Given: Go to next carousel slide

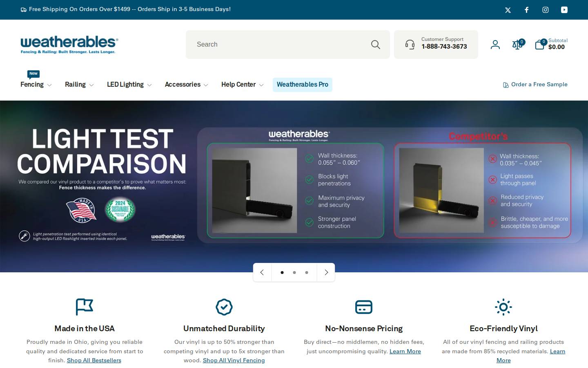Looking at the screenshot, I should 326,272.
